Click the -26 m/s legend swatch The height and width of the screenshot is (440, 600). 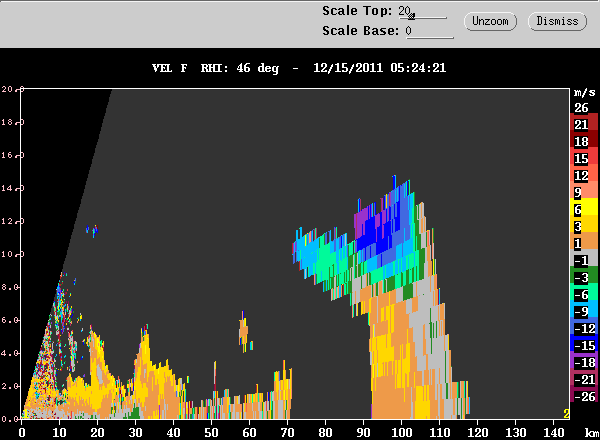584,394
